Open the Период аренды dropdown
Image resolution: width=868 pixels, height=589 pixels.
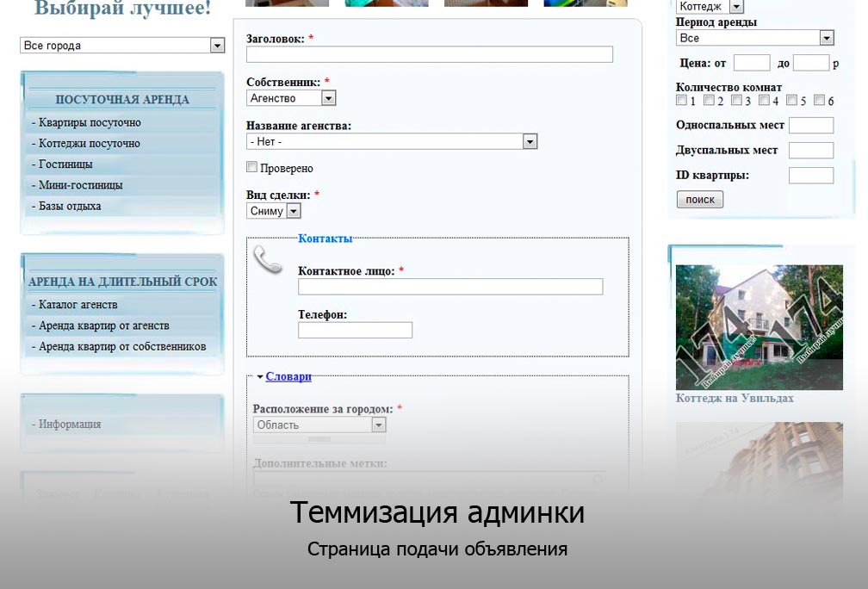[755, 38]
